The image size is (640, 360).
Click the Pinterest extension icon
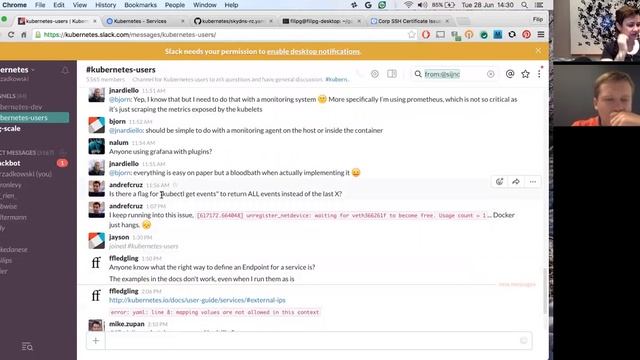tap(527, 35)
